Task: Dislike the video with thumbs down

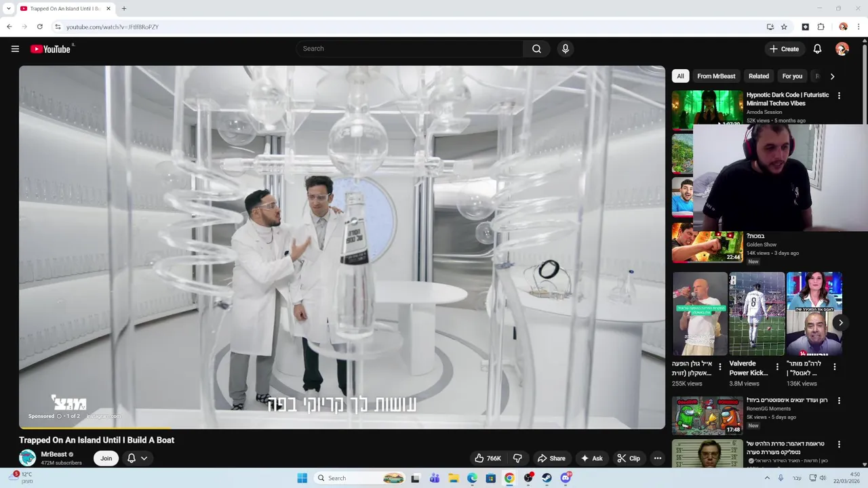Action: (517, 458)
